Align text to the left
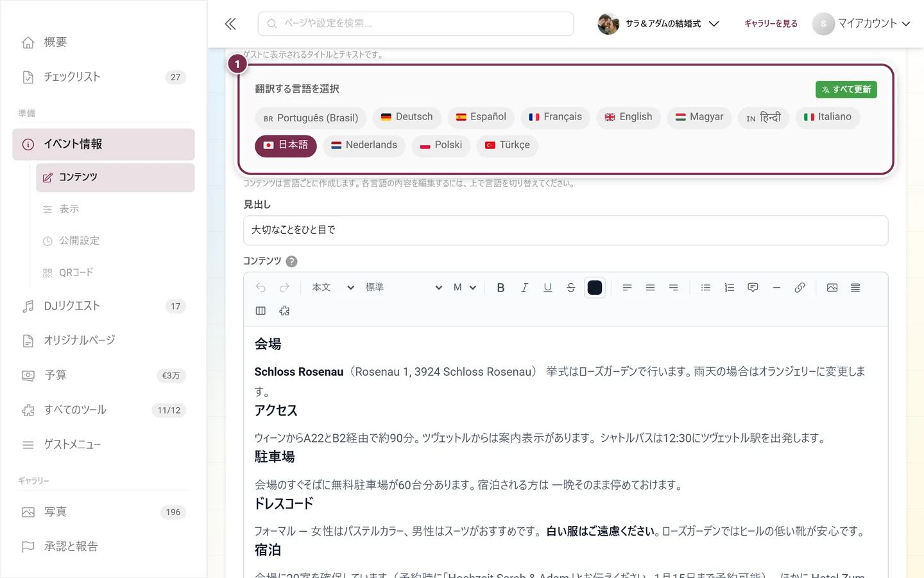The image size is (924, 578). click(627, 288)
